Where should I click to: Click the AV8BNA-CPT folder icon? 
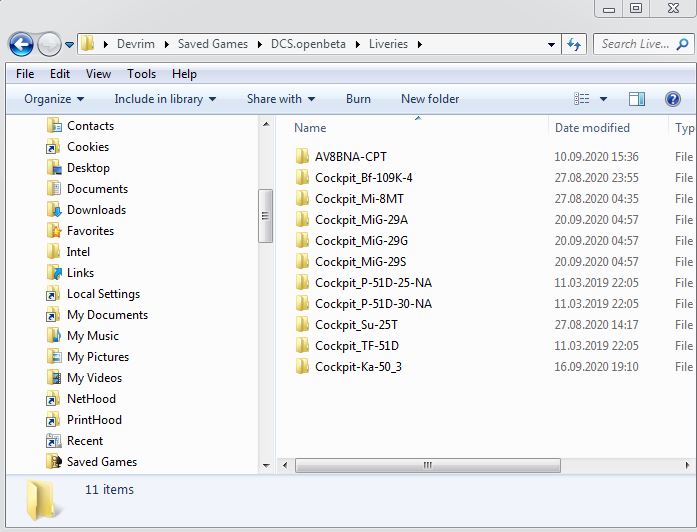coord(302,156)
